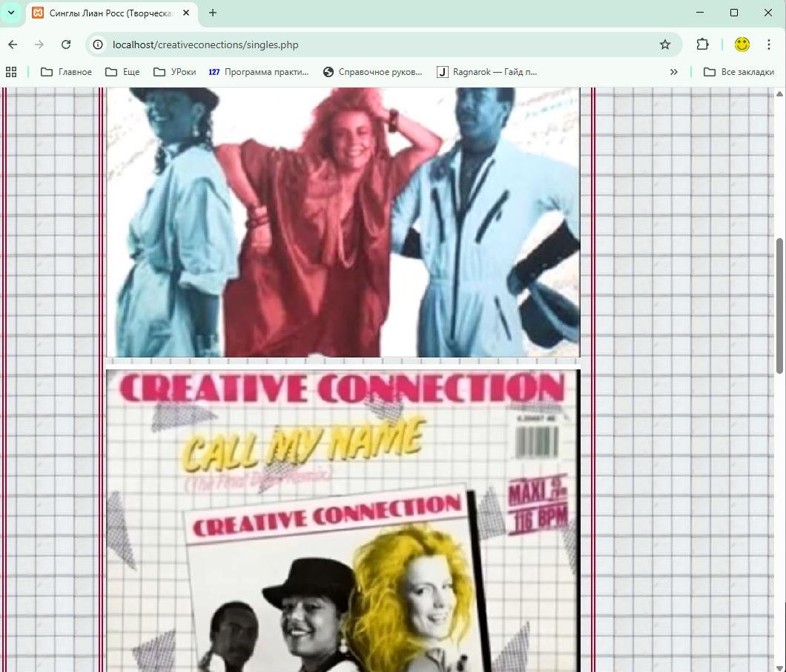Open Программа практи... bookmark

click(x=259, y=72)
